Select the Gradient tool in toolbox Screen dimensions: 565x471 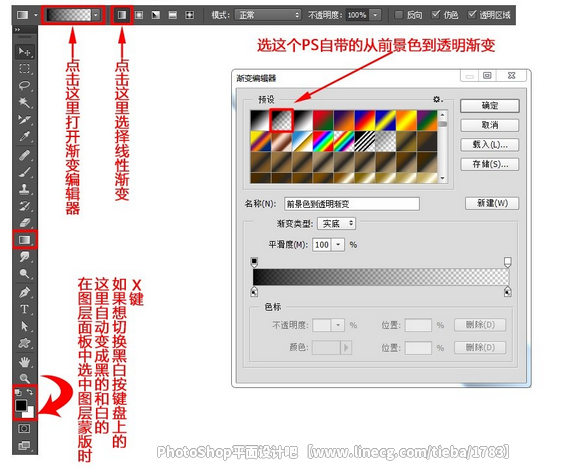point(25,240)
